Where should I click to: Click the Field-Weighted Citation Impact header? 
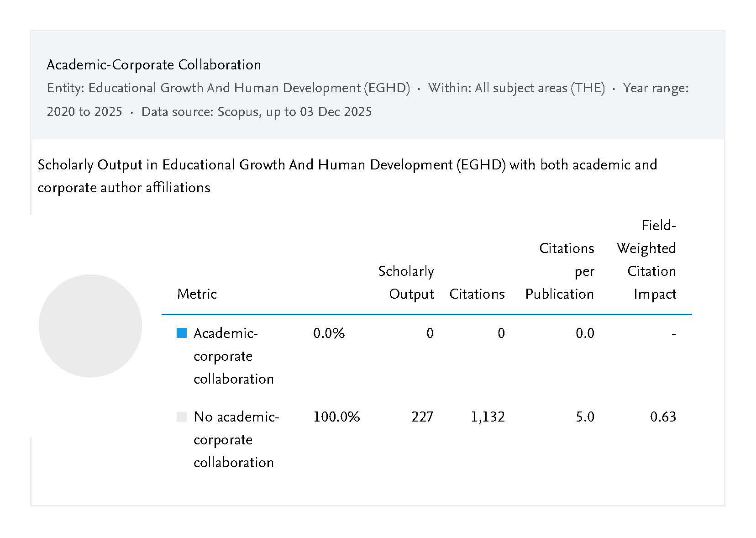646,259
